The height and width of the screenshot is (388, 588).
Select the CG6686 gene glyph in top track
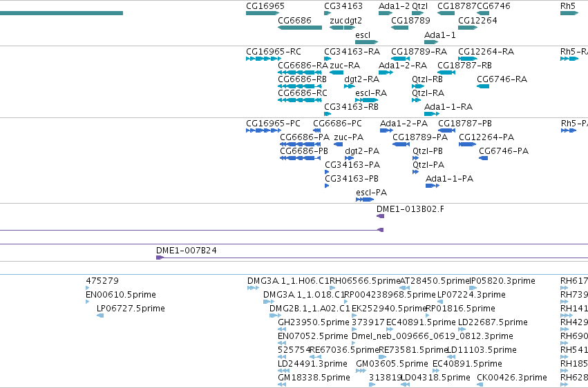tap(300, 28)
